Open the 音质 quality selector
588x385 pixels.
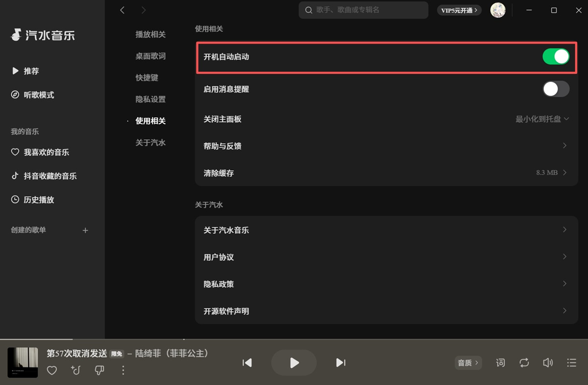click(x=467, y=363)
